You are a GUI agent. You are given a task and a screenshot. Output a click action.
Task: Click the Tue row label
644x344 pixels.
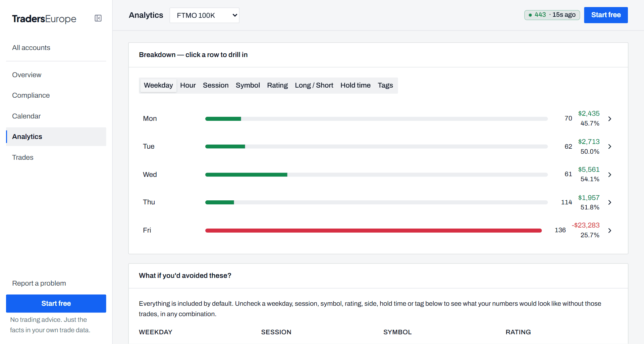pos(149,146)
